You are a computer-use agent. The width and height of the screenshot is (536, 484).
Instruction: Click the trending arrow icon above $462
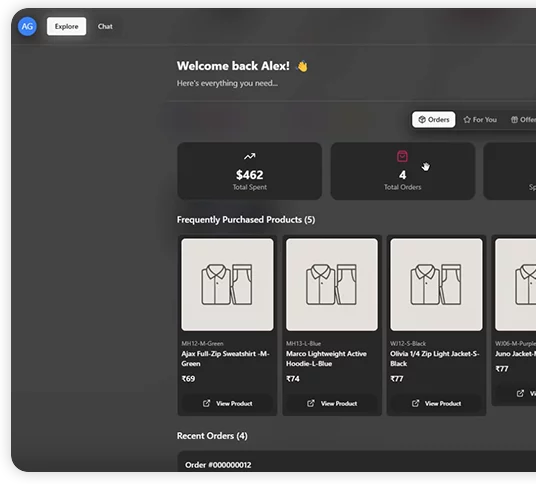tap(250, 156)
